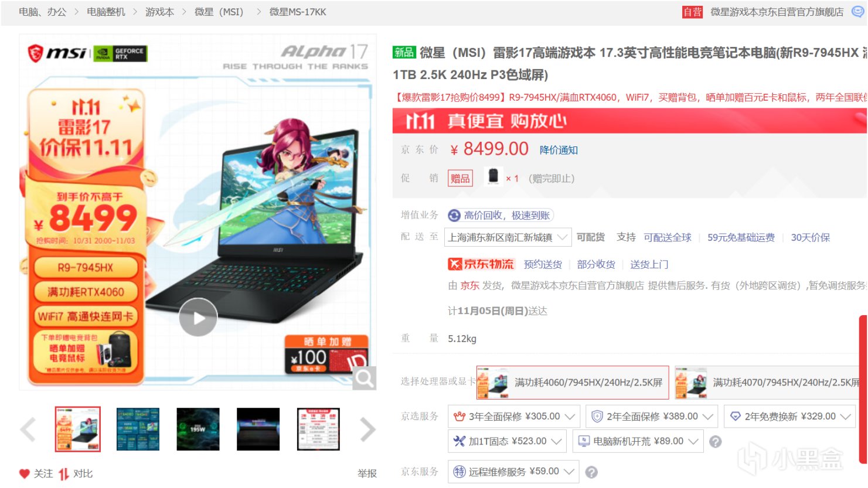Expand 2年免费换新 ¥329.00 dropdown

click(789, 417)
